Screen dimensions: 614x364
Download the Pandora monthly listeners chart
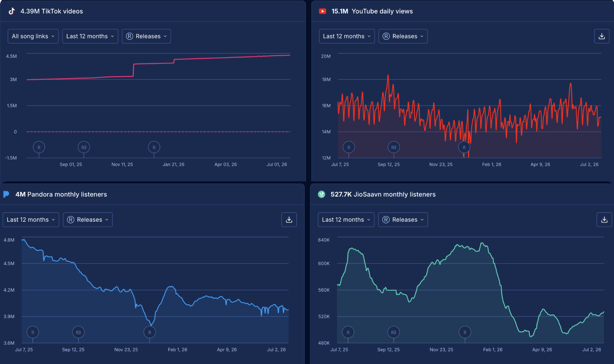289,219
